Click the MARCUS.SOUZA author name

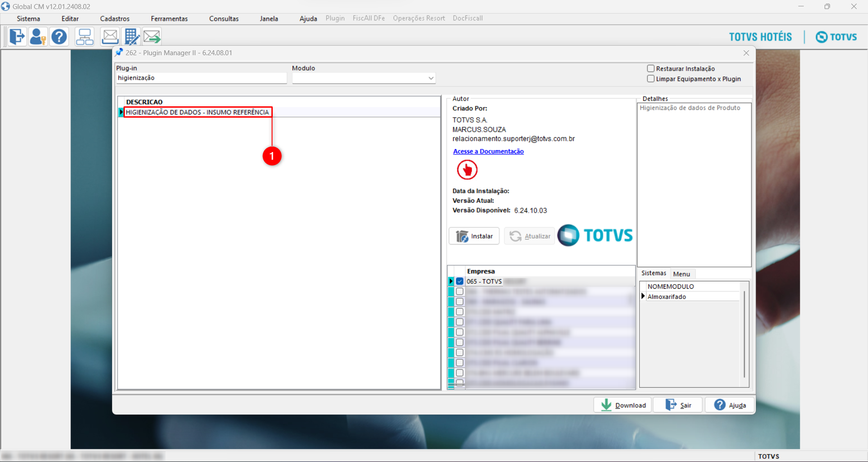pyautogui.click(x=479, y=129)
